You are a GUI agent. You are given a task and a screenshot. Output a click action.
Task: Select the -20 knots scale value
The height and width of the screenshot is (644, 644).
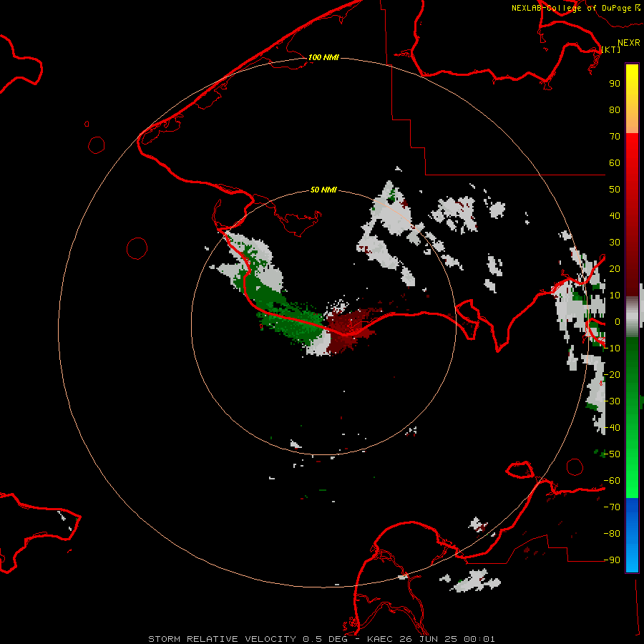coord(612,374)
